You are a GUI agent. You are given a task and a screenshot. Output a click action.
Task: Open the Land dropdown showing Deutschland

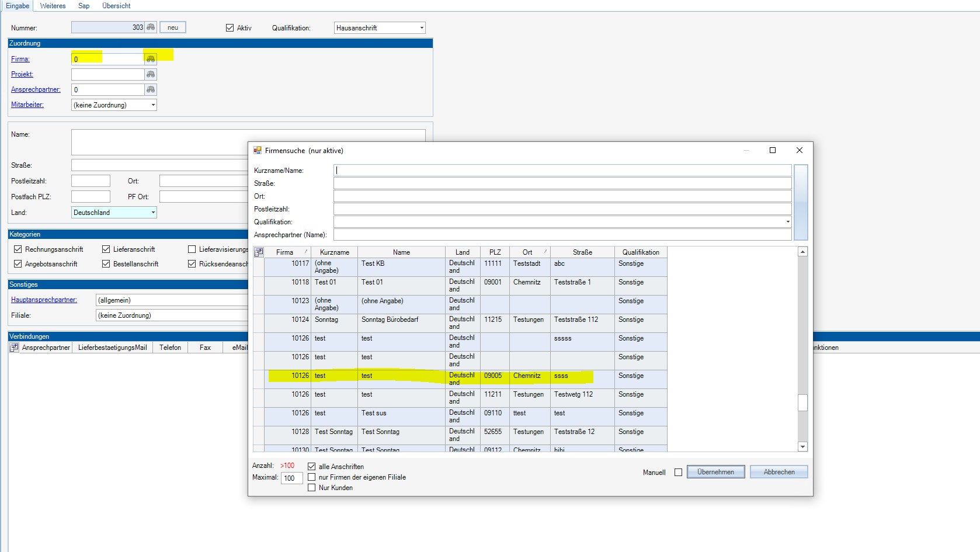(153, 213)
